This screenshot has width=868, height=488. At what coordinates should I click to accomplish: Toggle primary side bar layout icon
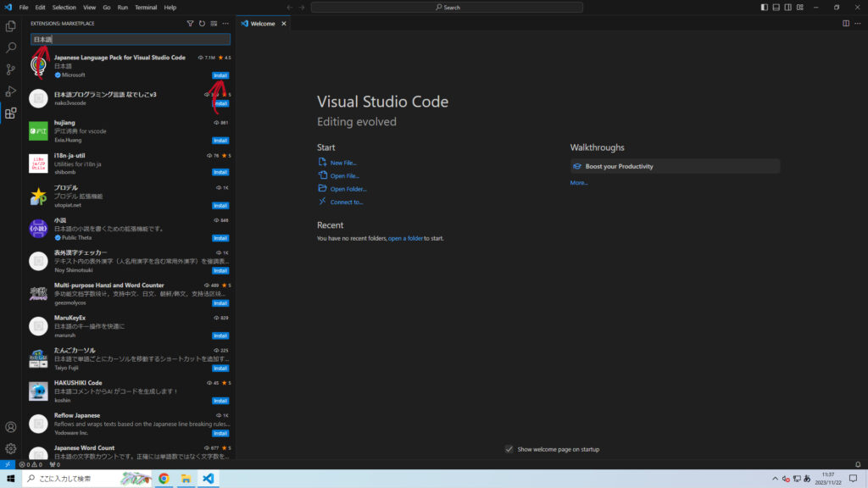click(x=764, y=7)
